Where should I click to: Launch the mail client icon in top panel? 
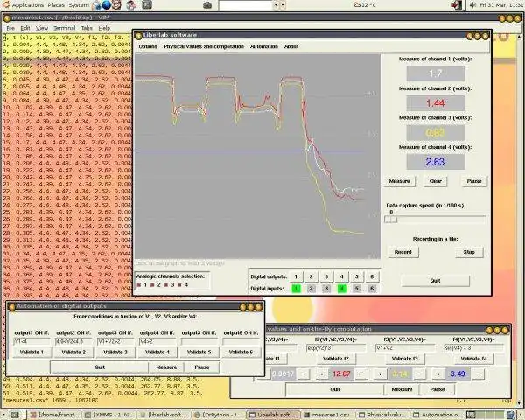97,5
